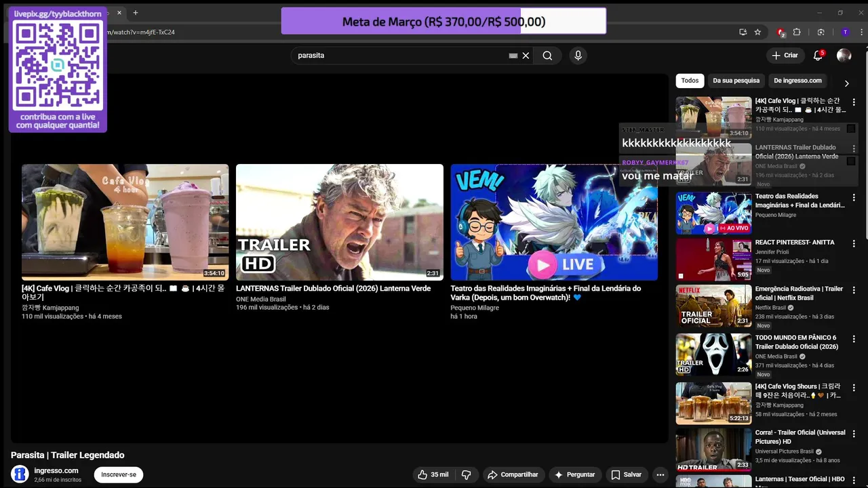Open options for REACT PINTEREST- ANITTA video
This screenshot has width=868, height=488.
854,243
